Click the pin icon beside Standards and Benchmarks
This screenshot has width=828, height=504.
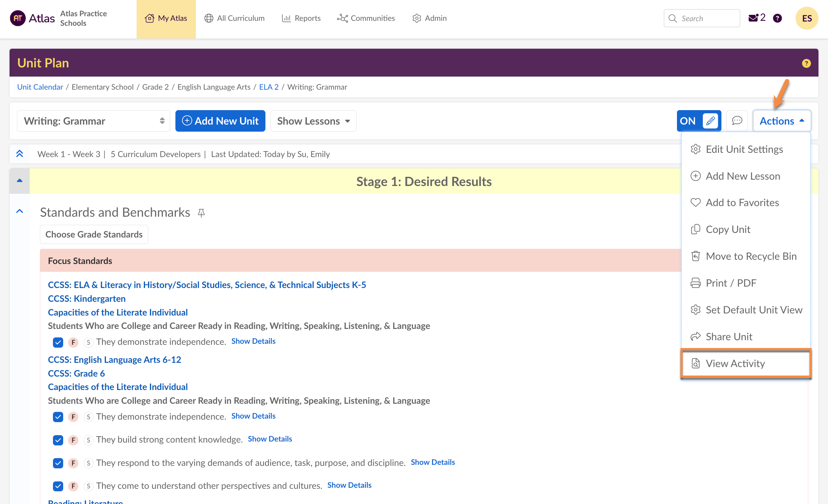coord(201,213)
